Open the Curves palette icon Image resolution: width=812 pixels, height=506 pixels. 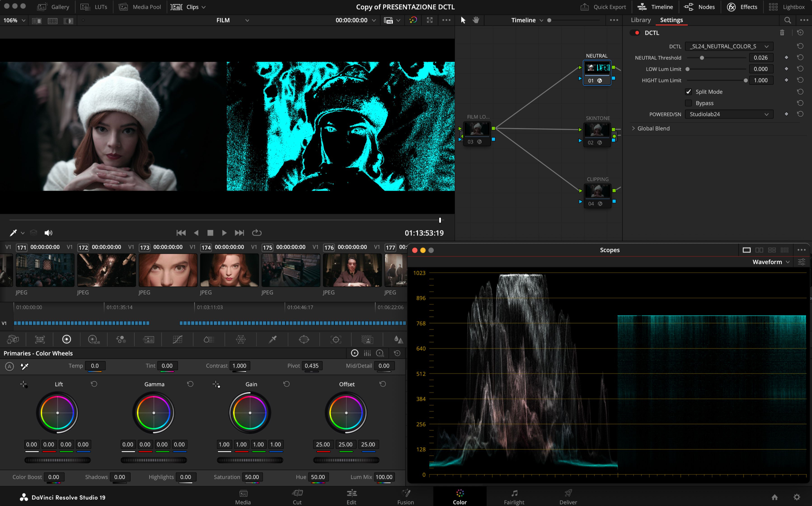click(x=177, y=339)
